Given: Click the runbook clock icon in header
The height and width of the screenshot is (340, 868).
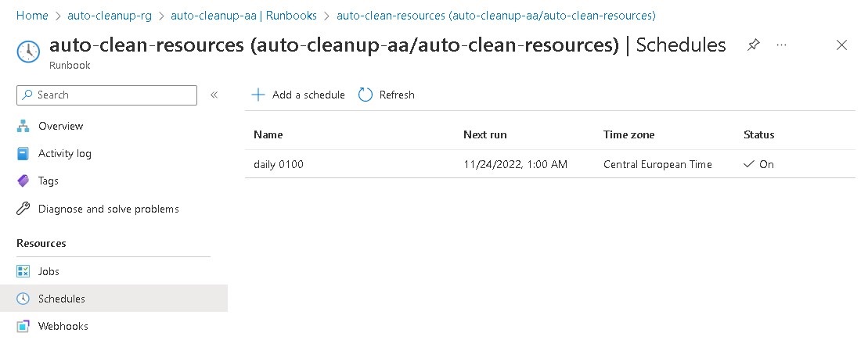Looking at the screenshot, I should pos(28,51).
